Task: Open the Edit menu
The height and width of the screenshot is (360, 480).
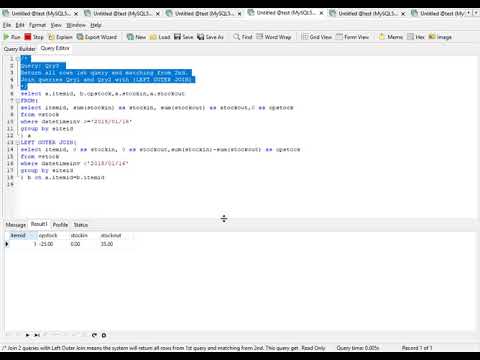Action: click(20, 25)
